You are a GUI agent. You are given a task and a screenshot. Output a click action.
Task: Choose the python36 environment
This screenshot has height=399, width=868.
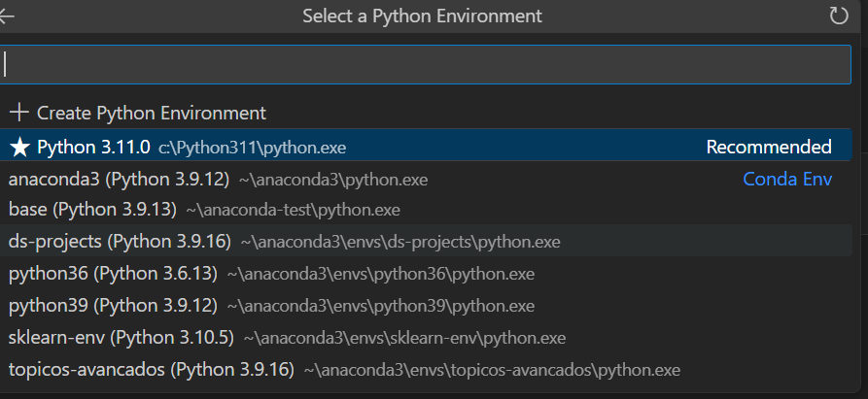pyautogui.click(x=113, y=273)
